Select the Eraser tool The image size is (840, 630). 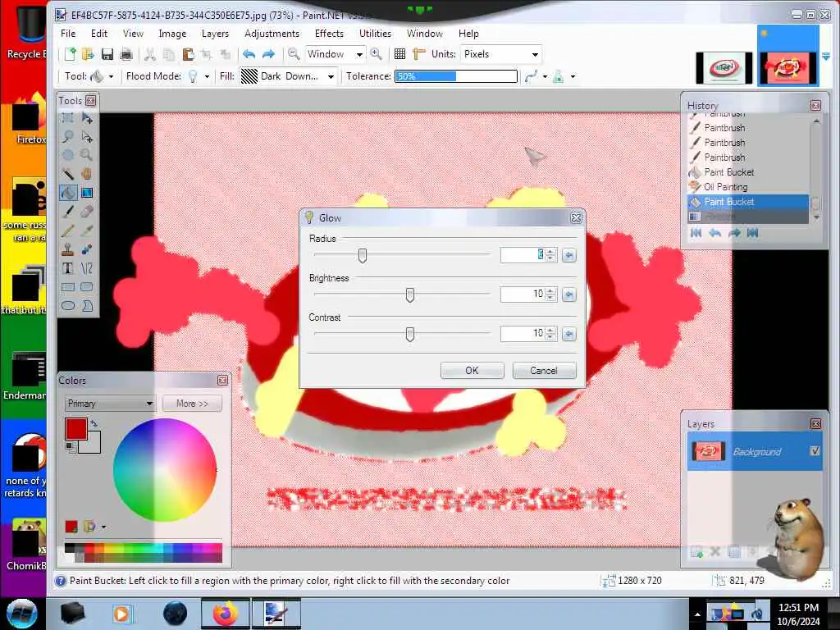[86, 211]
